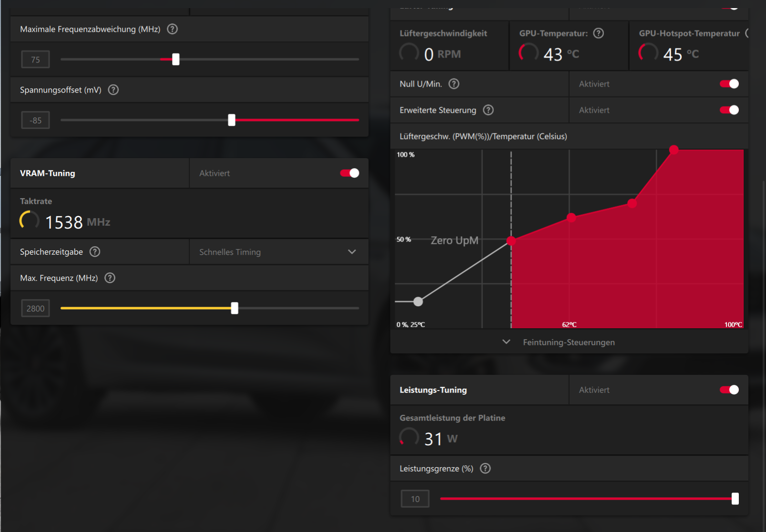Click the Maximale Frequenzabweichung slider handle
Screen dimensions: 766x532
pos(176,59)
